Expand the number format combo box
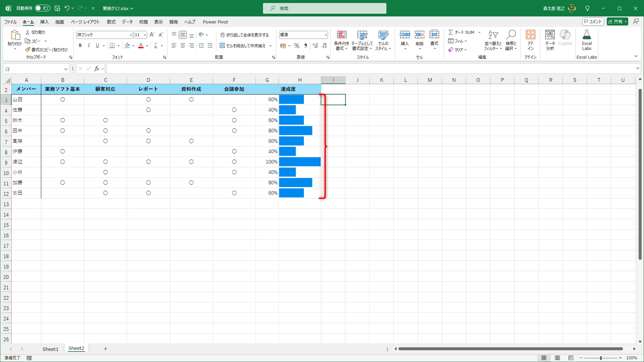 pyautogui.click(x=325, y=35)
